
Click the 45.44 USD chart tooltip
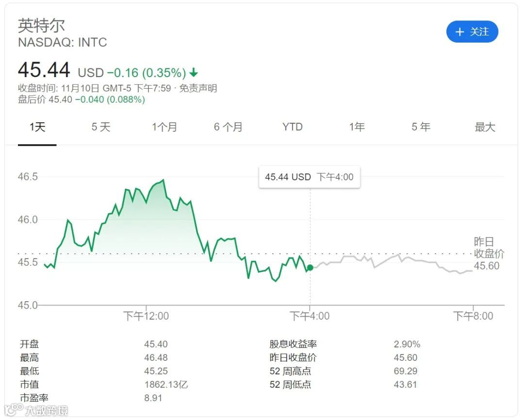click(309, 177)
